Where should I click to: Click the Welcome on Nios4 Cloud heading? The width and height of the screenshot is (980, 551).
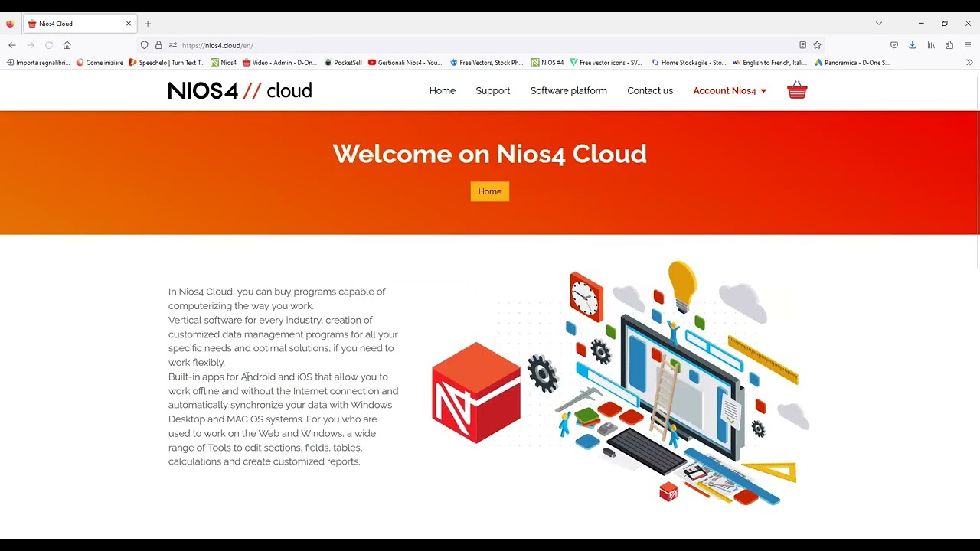coord(490,154)
